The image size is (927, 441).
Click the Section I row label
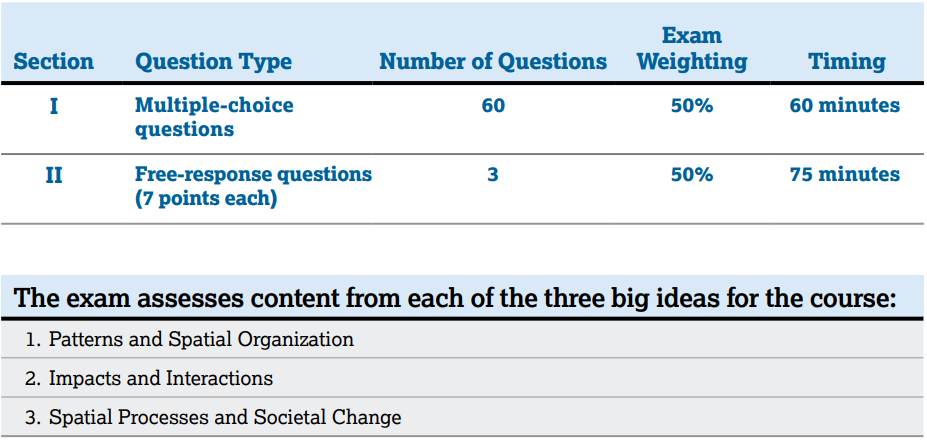click(53, 105)
